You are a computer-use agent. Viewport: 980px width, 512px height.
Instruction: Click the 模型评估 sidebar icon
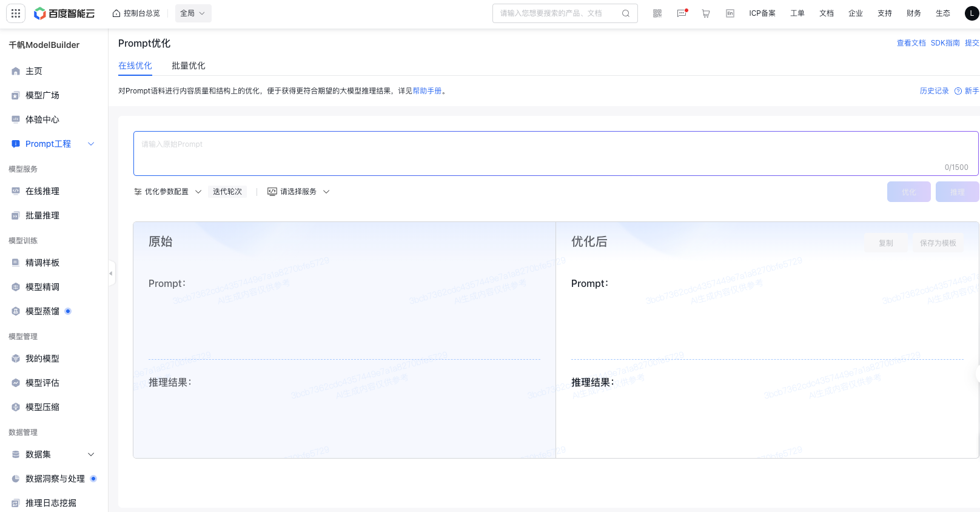(x=16, y=383)
